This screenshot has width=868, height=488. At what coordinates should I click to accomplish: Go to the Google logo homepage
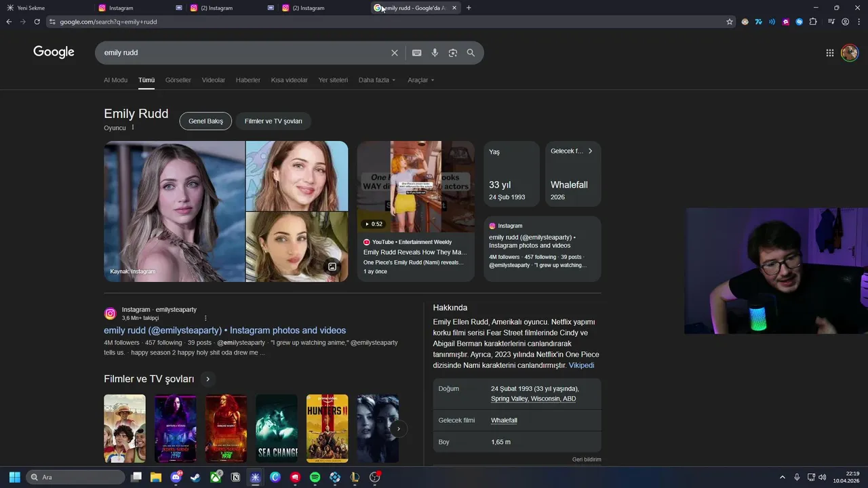point(54,53)
